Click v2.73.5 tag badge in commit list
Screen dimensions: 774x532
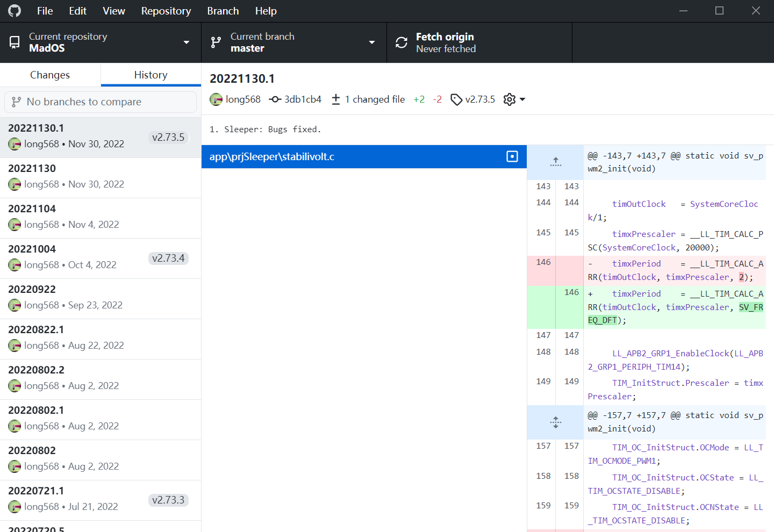coord(168,138)
